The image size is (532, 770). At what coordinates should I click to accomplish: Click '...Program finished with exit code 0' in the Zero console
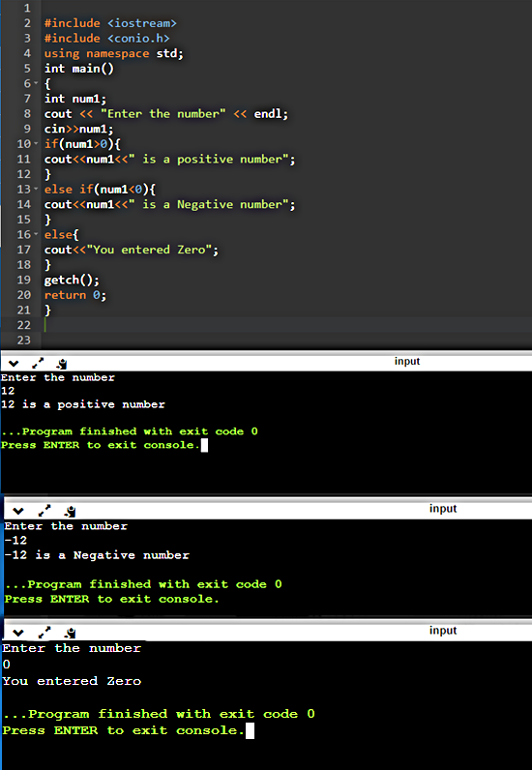tap(159, 714)
